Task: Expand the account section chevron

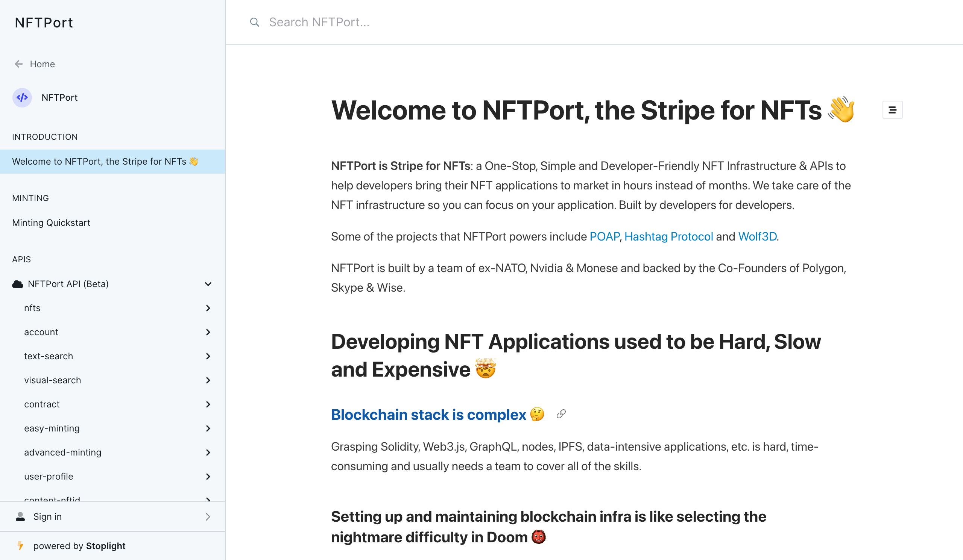Action: pos(208,332)
